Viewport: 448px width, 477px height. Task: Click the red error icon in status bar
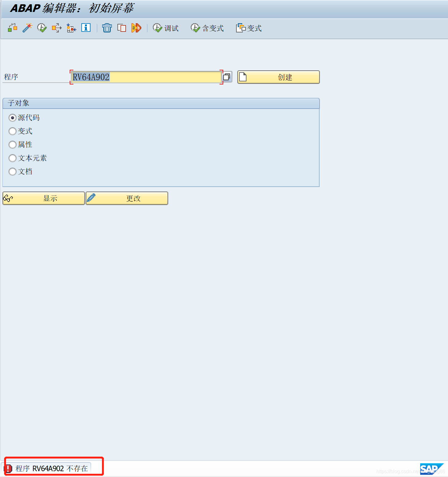(9, 468)
